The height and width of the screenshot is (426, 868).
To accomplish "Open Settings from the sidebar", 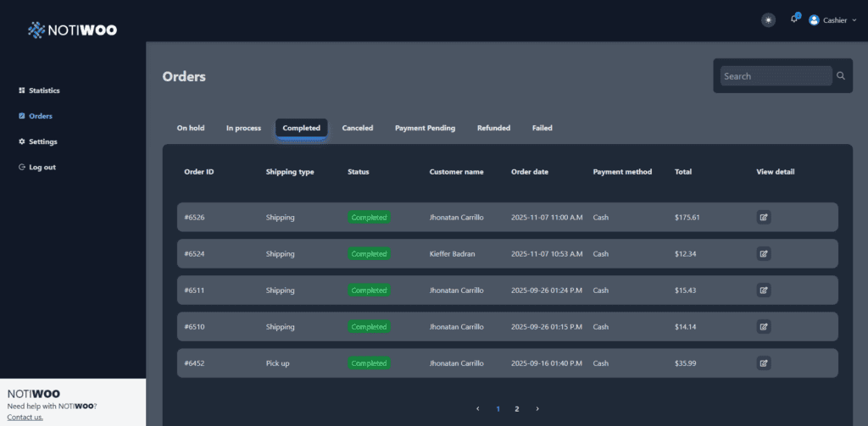I will (38, 141).
